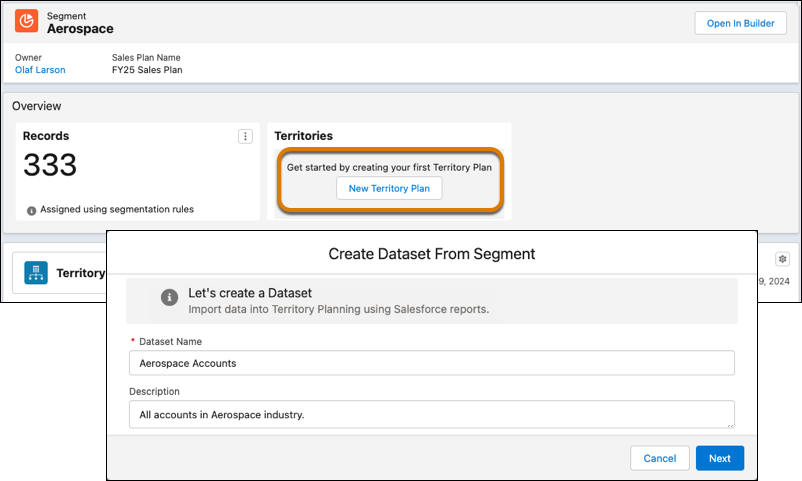The width and height of the screenshot is (802, 481).
Task: Click the blue Territory hierarchy icon
Action: tap(36, 273)
